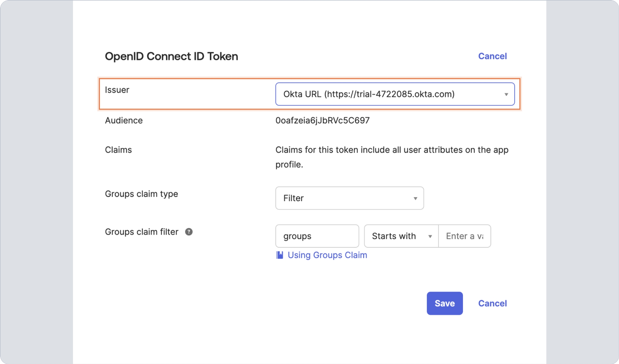Click the arrow in the Filter combo box
This screenshot has width=619, height=364.
coord(415,198)
